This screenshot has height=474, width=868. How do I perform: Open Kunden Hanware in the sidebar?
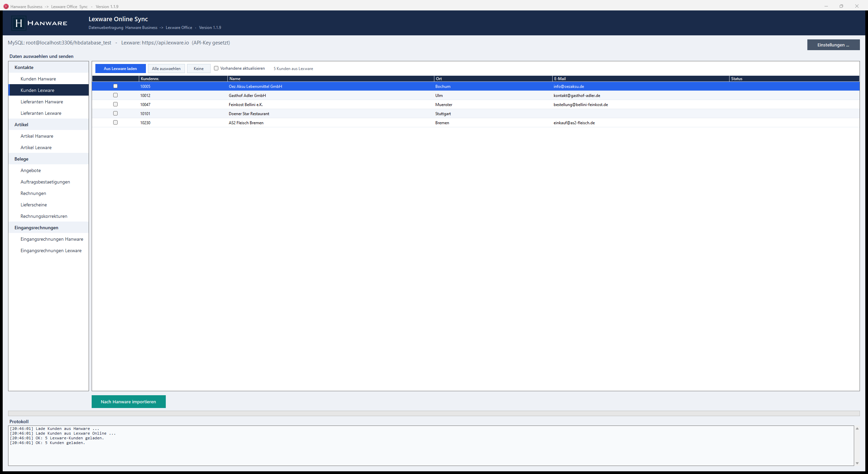tap(49, 79)
